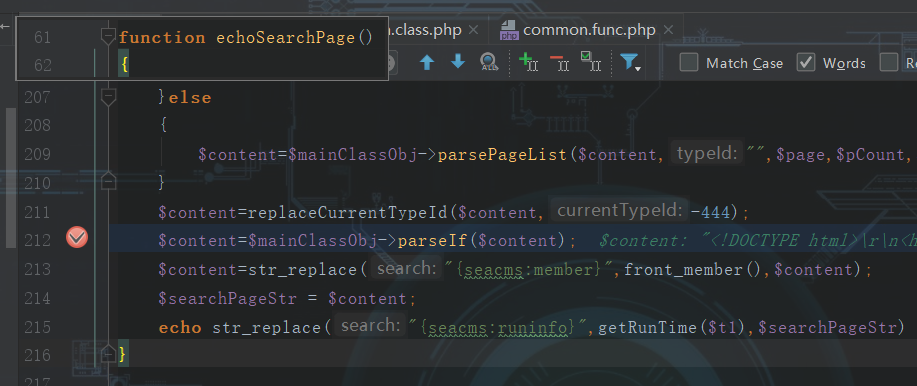Remove the breakpoint on line 212

click(x=77, y=238)
